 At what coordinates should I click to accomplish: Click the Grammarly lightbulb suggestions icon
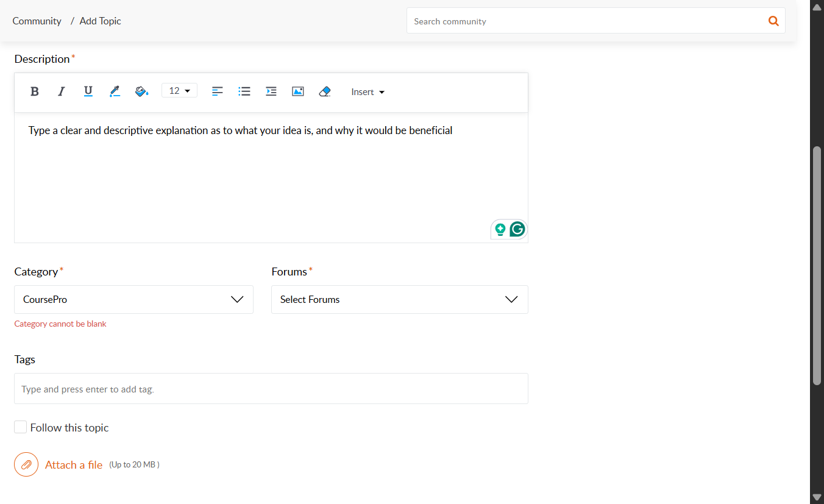[500, 229]
